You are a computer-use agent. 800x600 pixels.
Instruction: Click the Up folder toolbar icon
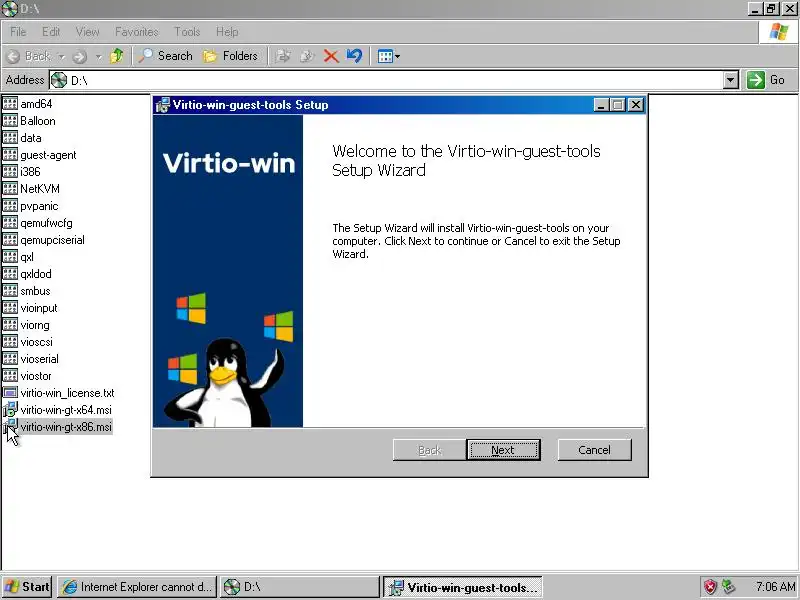116,56
